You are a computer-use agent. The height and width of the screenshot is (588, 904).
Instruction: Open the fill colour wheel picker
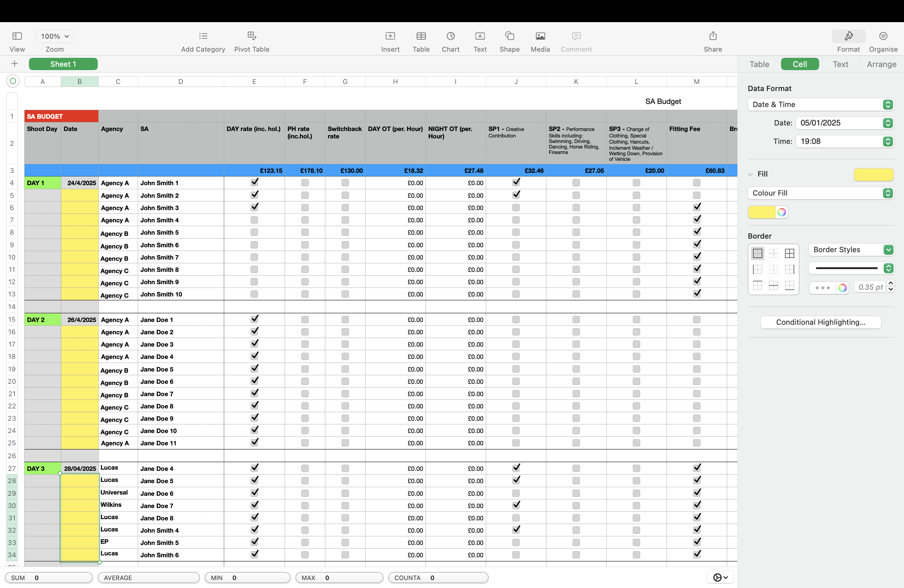[781, 212]
